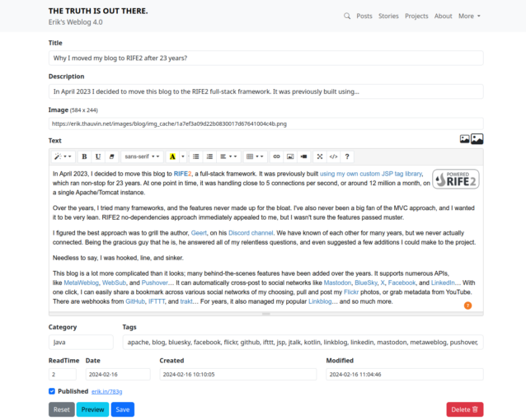Click the large image icon above editor

click(x=477, y=139)
